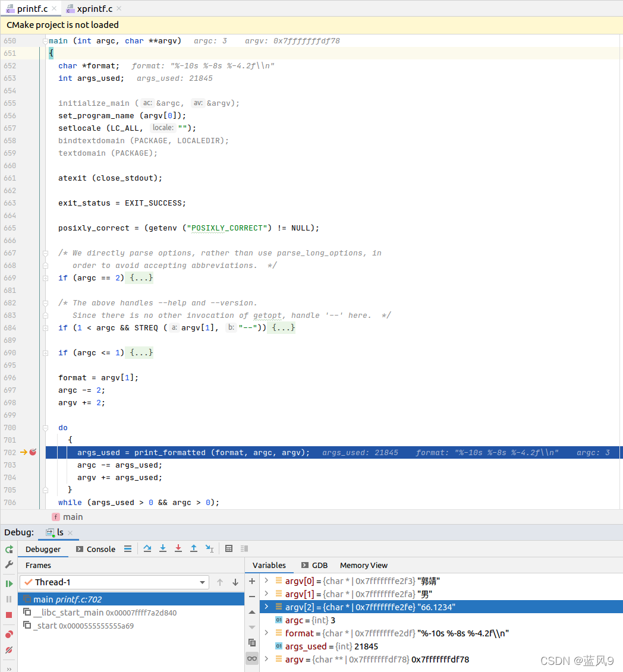Expand argv[2] variable
This screenshot has height=672, width=623.
click(x=266, y=607)
